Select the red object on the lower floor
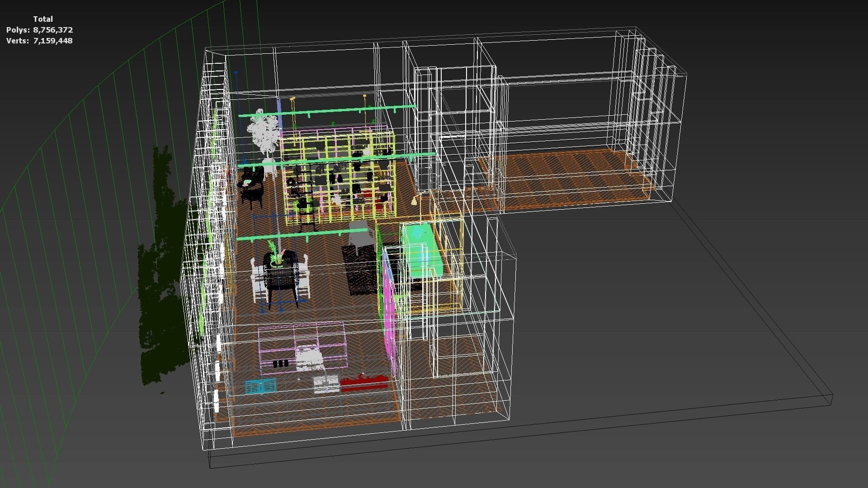 coord(364,383)
